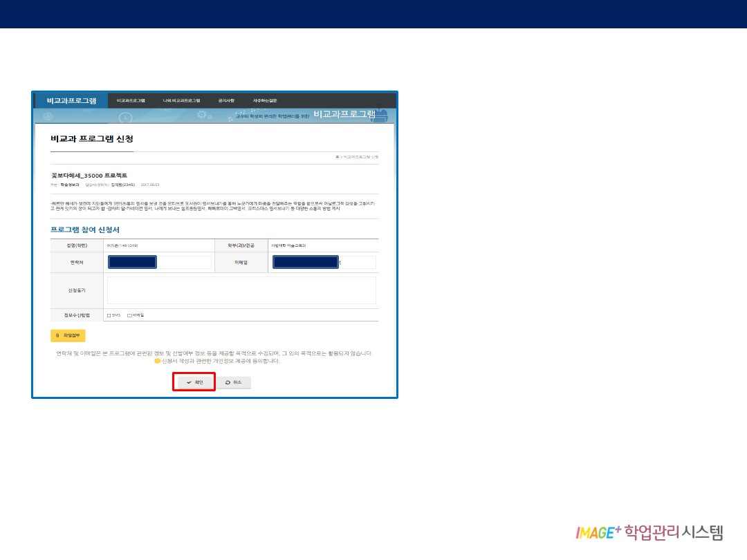Click the IMAGE+ 학업관리시스템 logo
This screenshot has width=747, height=560.
click(x=649, y=532)
